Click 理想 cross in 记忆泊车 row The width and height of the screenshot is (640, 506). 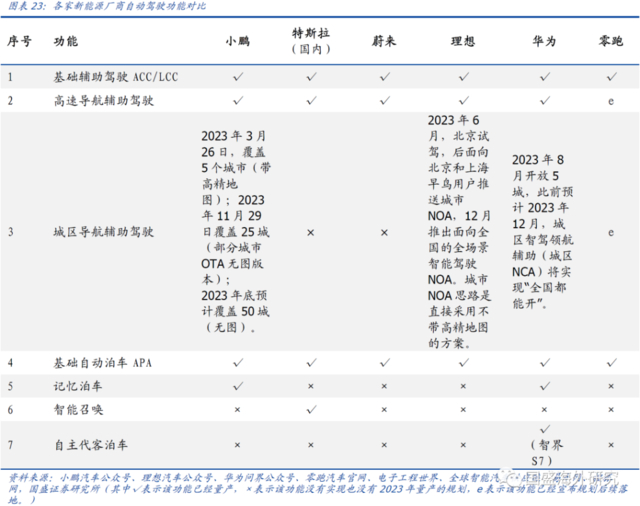(463, 386)
